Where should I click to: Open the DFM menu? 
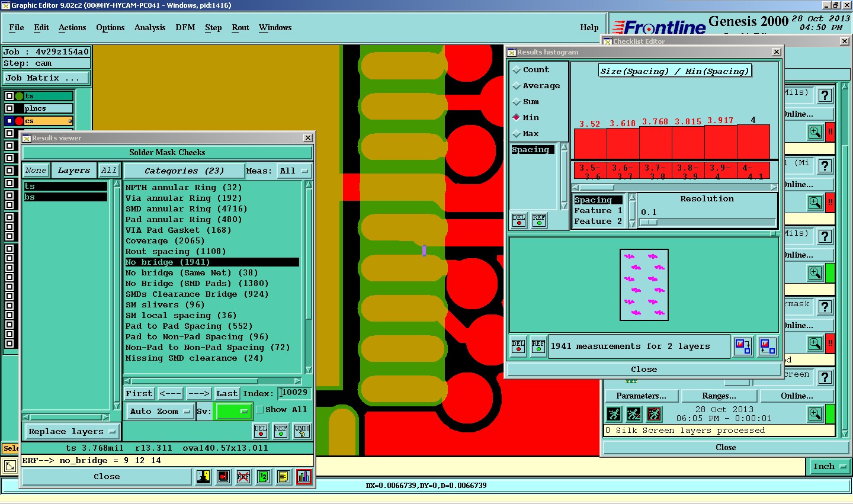(x=185, y=28)
